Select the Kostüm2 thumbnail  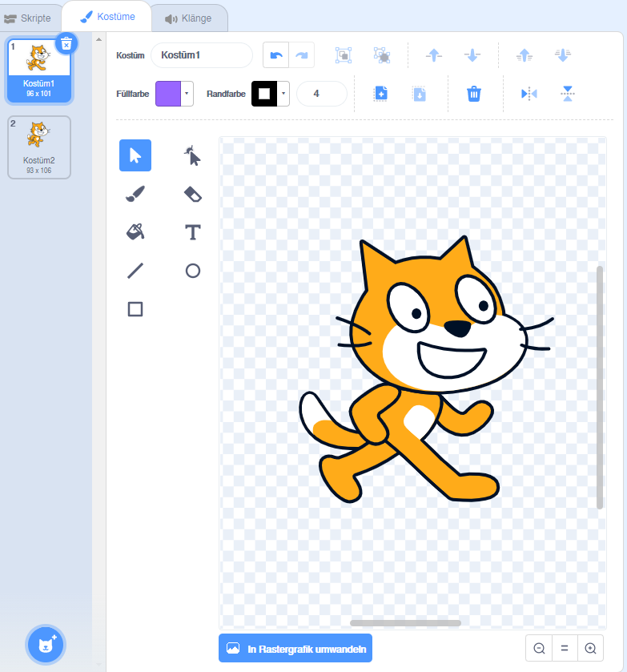(39, 147)
